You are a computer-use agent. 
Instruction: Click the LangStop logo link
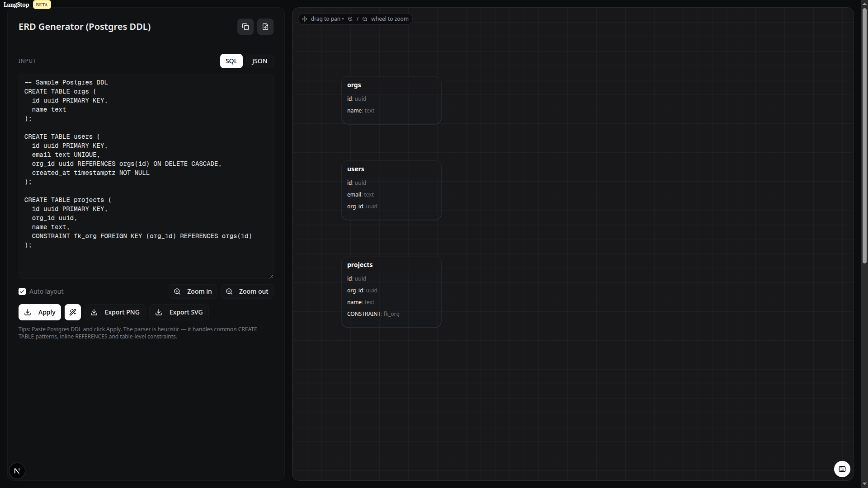pyautogui.click(x=16, y=5)
